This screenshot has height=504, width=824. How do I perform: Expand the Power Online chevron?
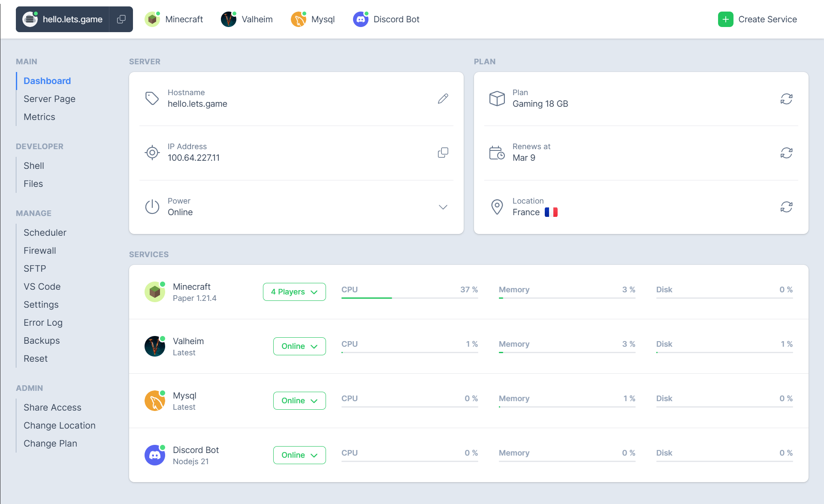click(443, 207)
